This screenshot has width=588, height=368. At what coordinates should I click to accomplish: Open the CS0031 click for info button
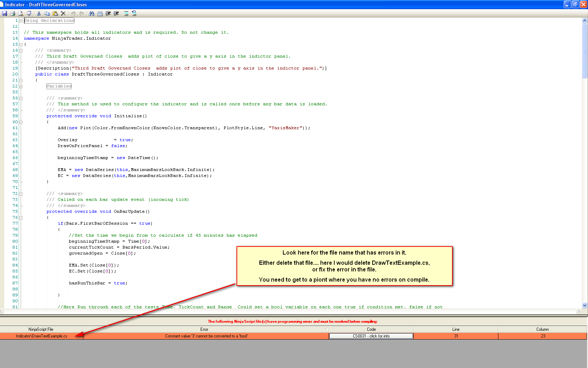click(x=371, y=336)
